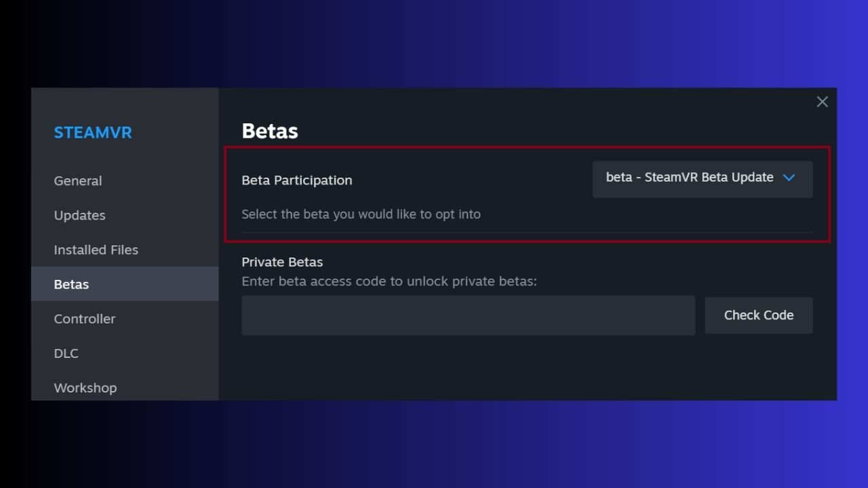Viewport: 868px width, 488px height.
Task: Select the Betas sidebar item
Action: [71, 284]
